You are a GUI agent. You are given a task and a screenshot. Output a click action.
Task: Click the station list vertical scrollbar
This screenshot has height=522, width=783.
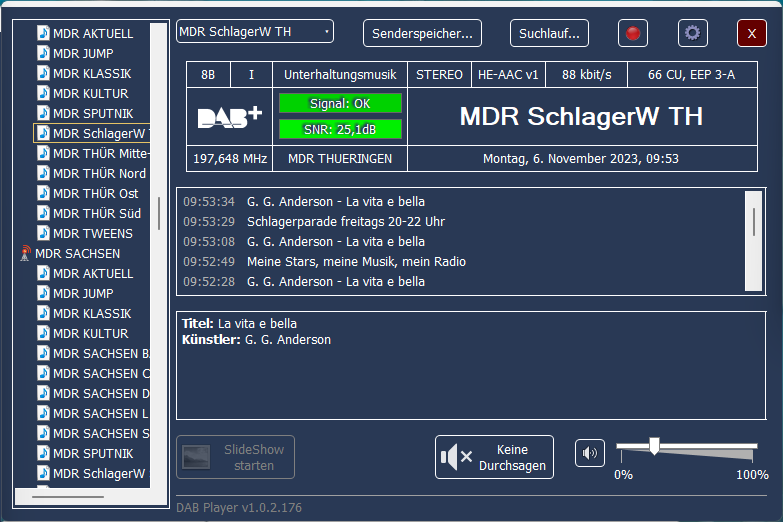click(x=158, y=212)
